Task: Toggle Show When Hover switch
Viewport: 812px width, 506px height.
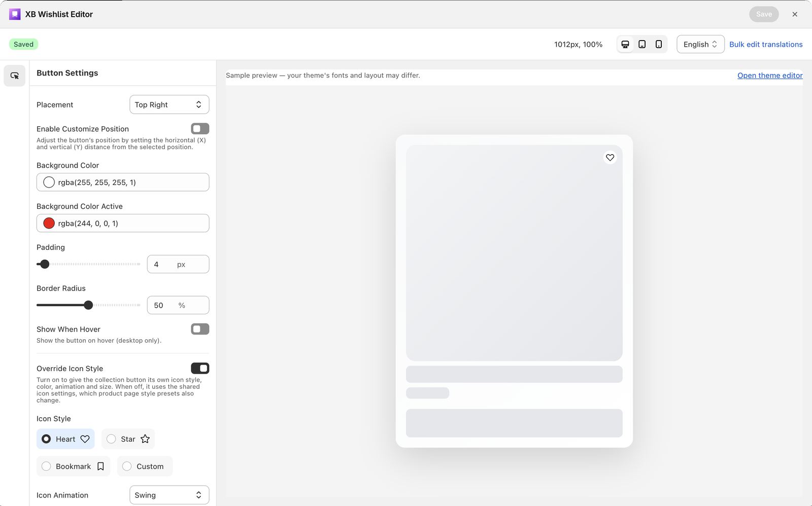Action: [x=200, y=329]
